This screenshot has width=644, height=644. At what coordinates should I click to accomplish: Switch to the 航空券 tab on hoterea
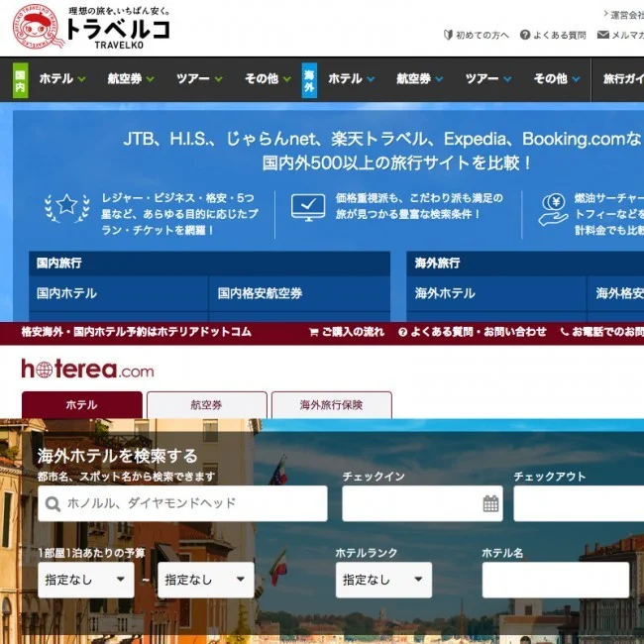pyautogui.click(x=207, y=405)
